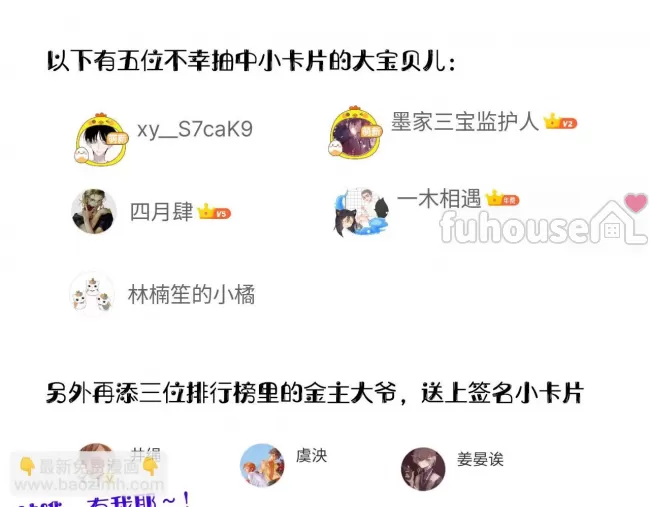The width and height of the screenshot is (650, 507).
Task: Open 姜晏诶's dark avatar
Action: pos(423,469)
